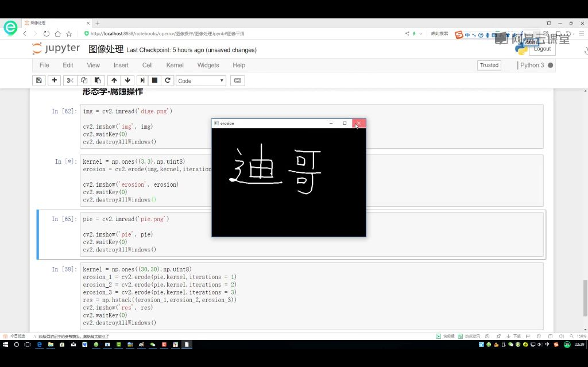The height and width of the screenshot is (367, 588).
Task: Click the page vertical scrollbar thumb
Action: (x=585, y=298)
